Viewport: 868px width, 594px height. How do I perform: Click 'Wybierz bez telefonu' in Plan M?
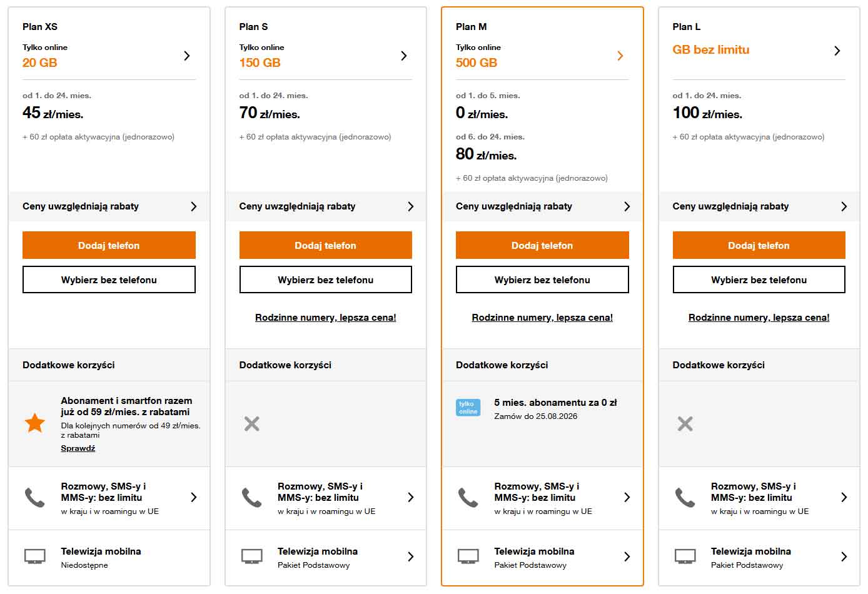point(542,279)
